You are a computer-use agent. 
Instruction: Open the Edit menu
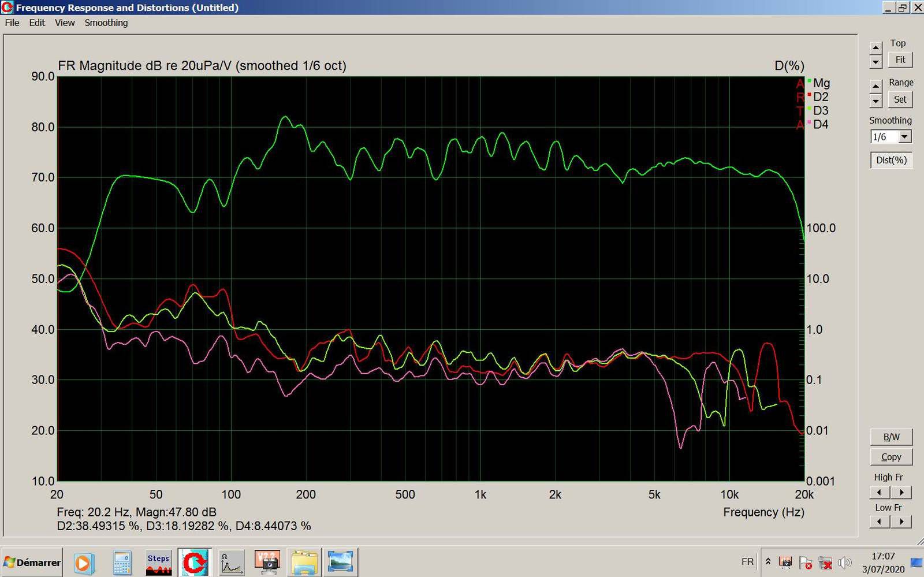(37, 23)
